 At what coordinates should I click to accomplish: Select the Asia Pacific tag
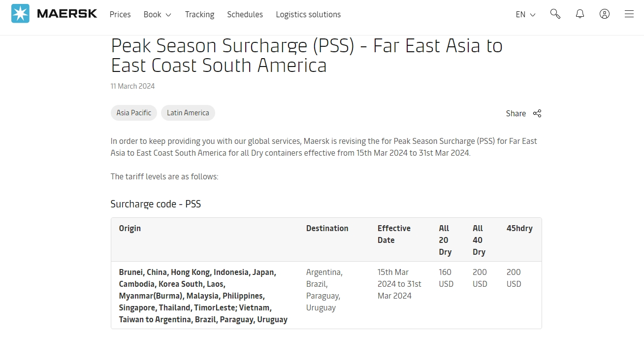pyautogui.click(x=134, y=113)
